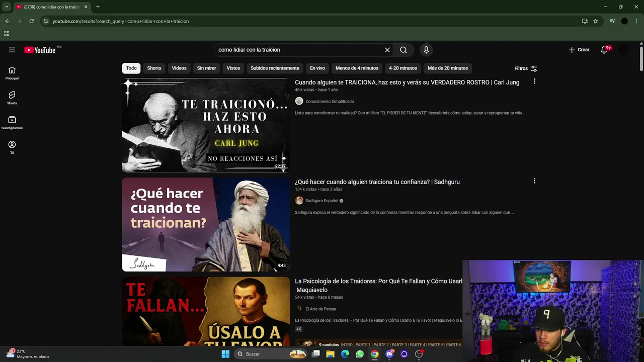Visit Conocimiento Simplificado channel
The height and width of the screenshot is (362, 644).
point(330,102)
